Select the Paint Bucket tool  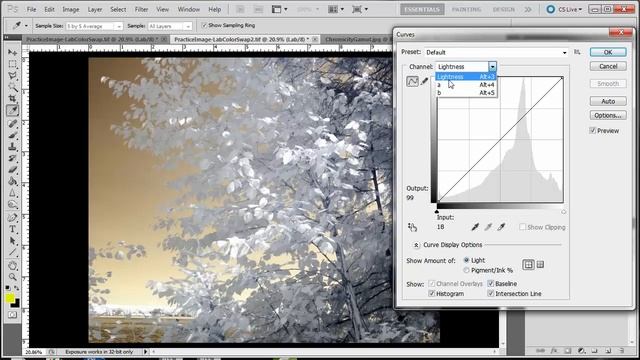(12, 181)
